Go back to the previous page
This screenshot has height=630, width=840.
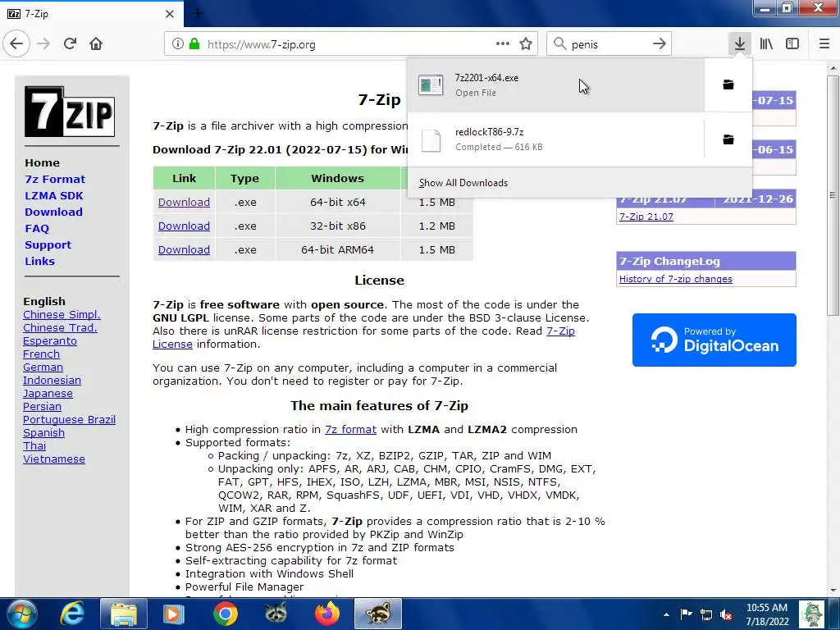coord(16,43)
